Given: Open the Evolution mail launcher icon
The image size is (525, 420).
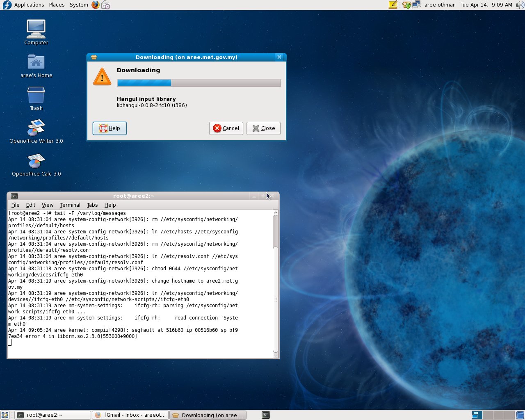Looking at the screenshot, I should (x=106, y=5).
